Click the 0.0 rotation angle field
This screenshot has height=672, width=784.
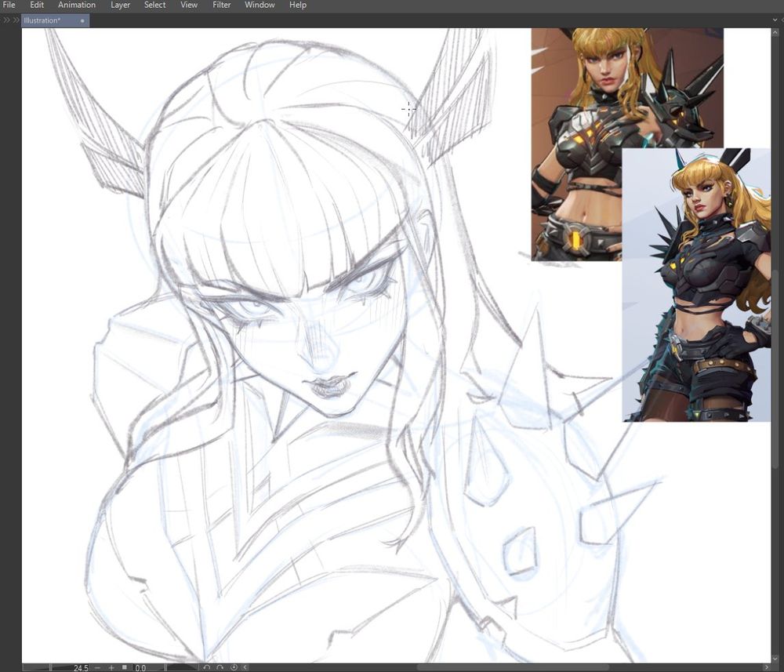[140, 667]
